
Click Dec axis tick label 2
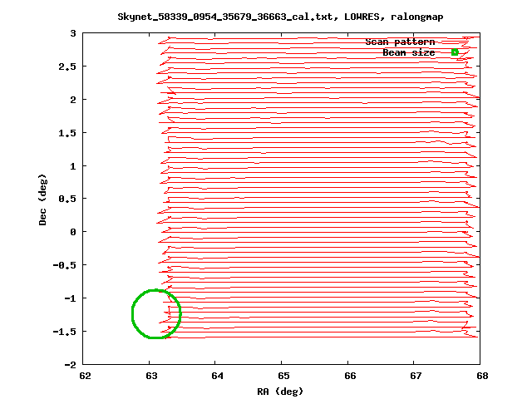(73, 100)
